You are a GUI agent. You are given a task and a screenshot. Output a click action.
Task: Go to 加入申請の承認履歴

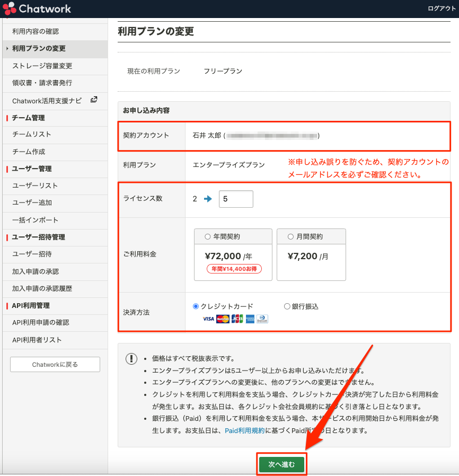[55, 289]
